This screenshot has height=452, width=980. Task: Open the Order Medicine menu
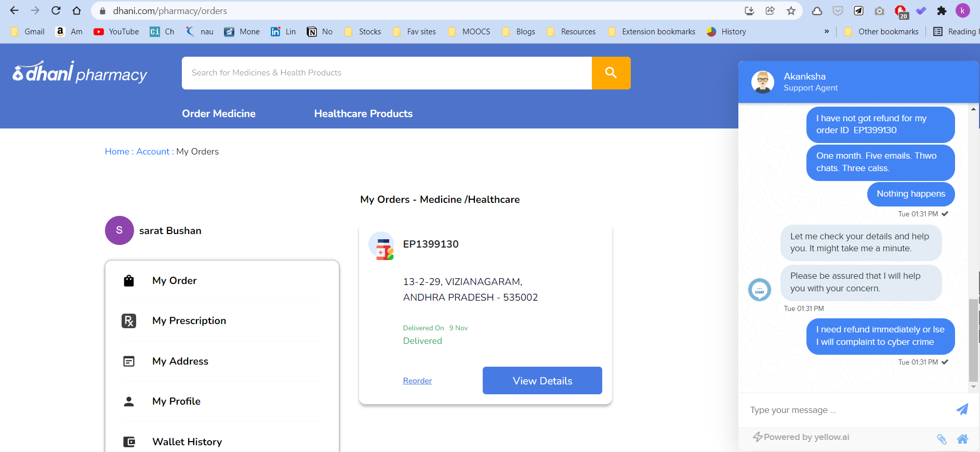(x=219, y=113)
